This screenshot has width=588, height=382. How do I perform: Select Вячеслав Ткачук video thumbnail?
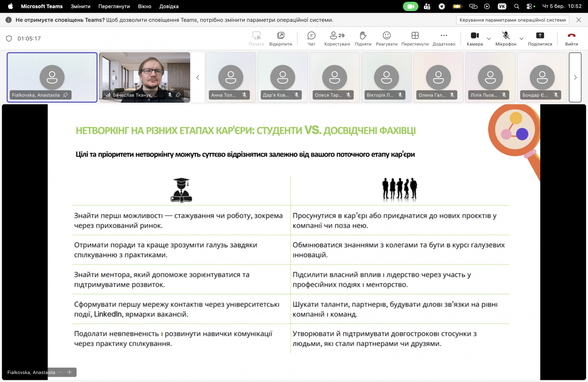pos(145,74)
